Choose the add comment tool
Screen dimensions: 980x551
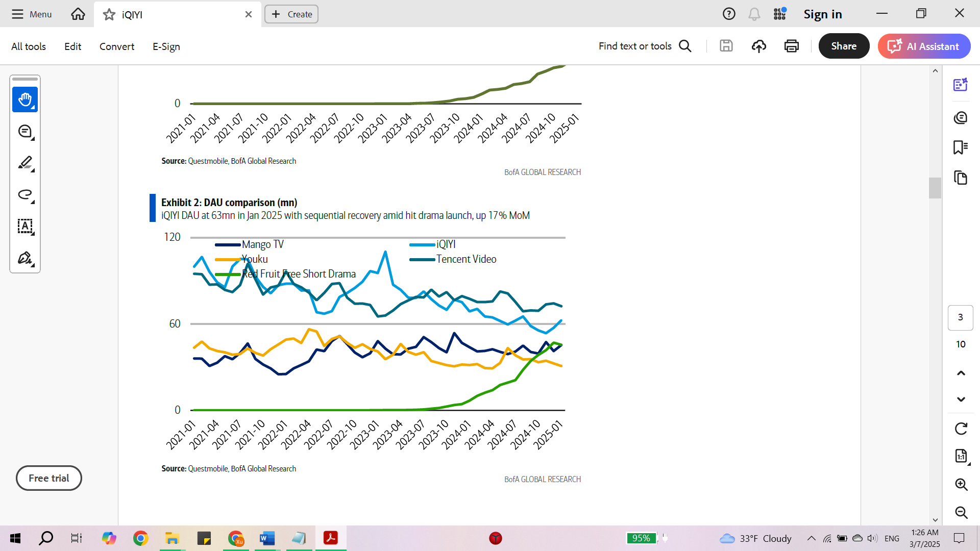click(25, 132)
